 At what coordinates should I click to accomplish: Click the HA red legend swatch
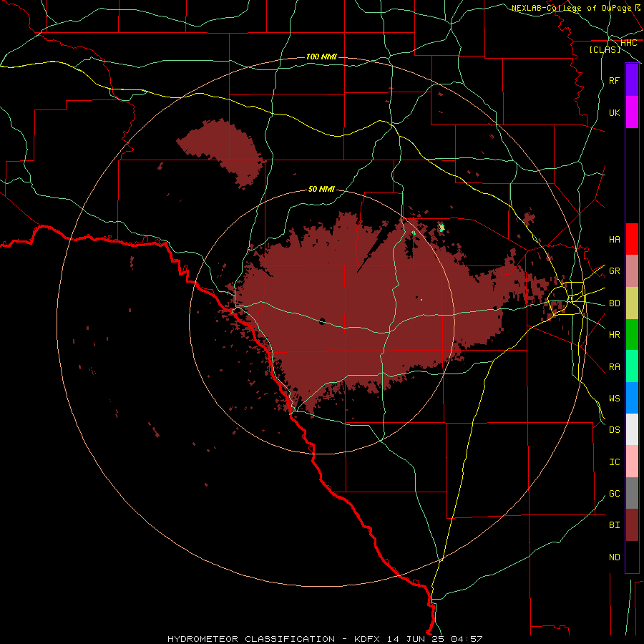632,239
